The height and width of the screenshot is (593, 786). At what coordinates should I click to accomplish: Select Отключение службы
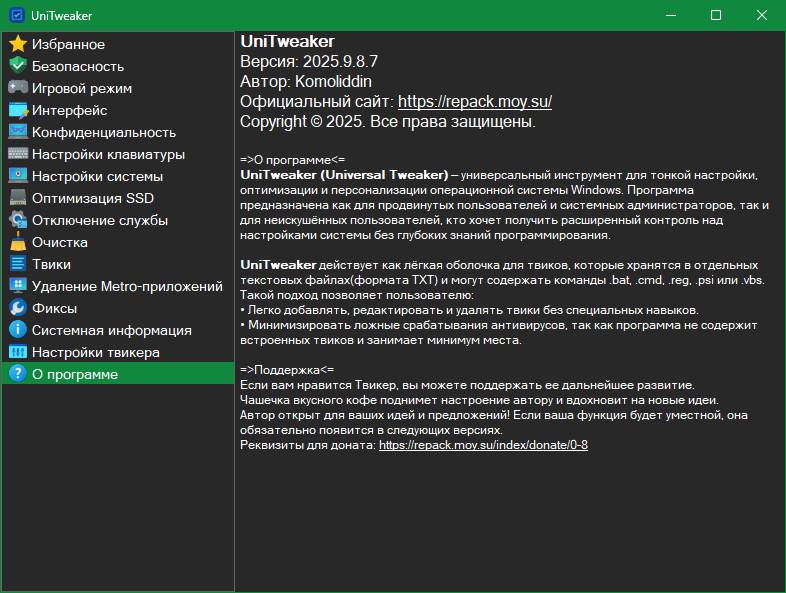pos(118,220)
